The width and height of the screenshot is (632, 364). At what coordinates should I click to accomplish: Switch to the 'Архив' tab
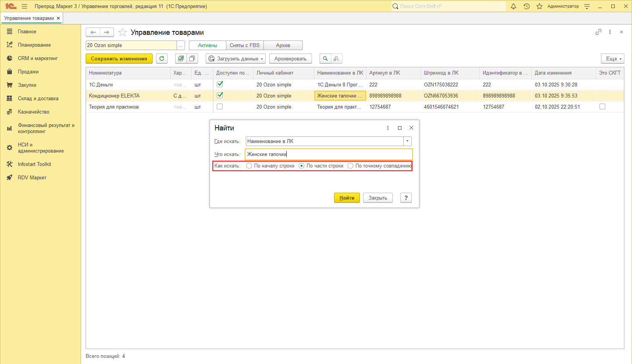[283, 45]
